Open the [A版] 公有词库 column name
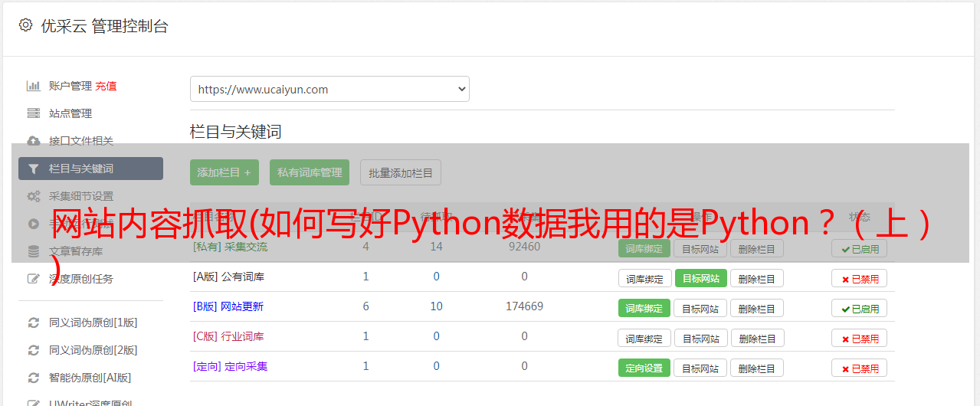Viewport: 980px width, 406px height. (228, 277)
